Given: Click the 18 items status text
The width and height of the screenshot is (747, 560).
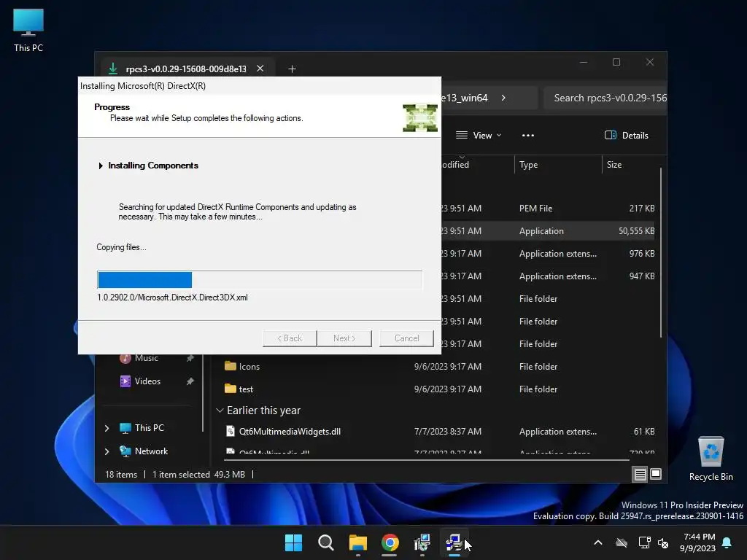Looking at the screenshot, I should 121,474.
